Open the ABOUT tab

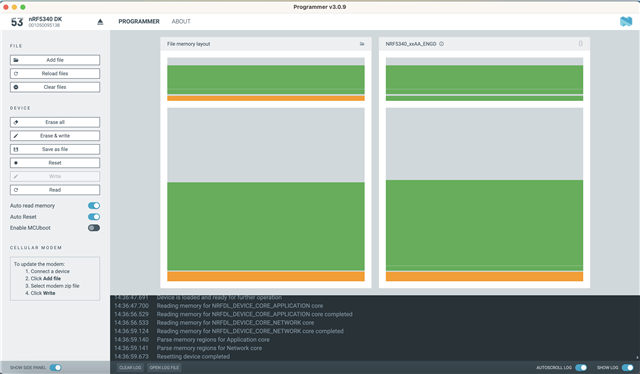pyautogui.click(x=181, y=22)
